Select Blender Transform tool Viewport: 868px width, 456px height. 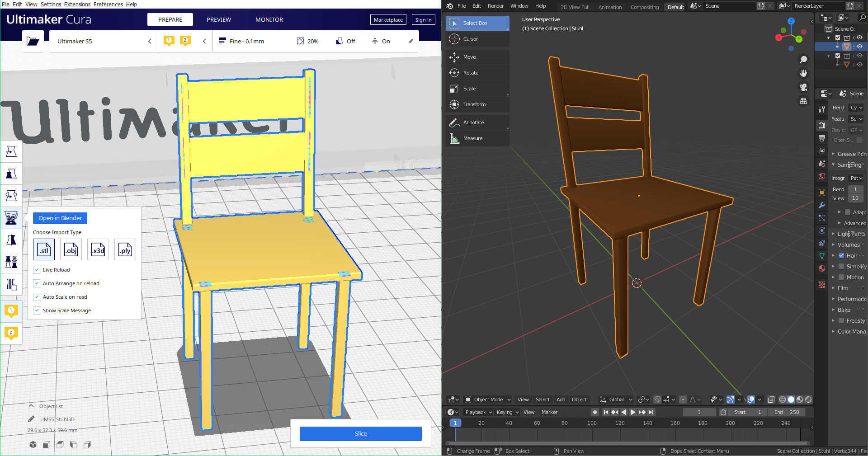point(477,104)
